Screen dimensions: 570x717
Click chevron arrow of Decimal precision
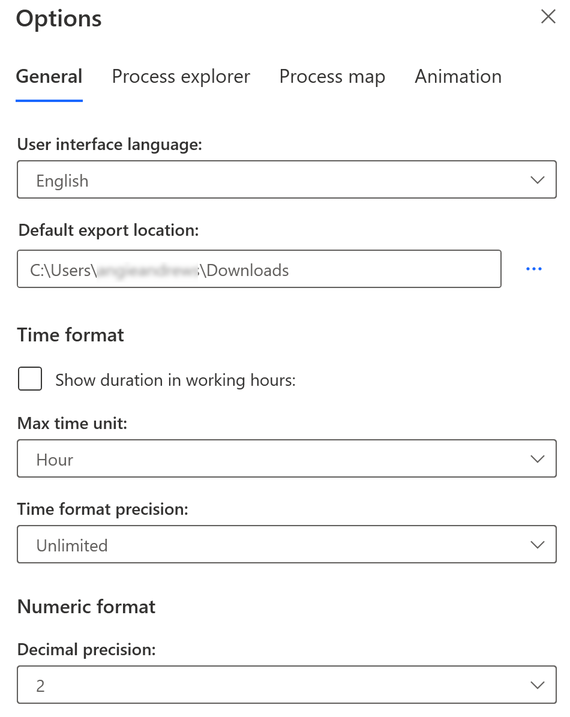(x=537, y=685)
